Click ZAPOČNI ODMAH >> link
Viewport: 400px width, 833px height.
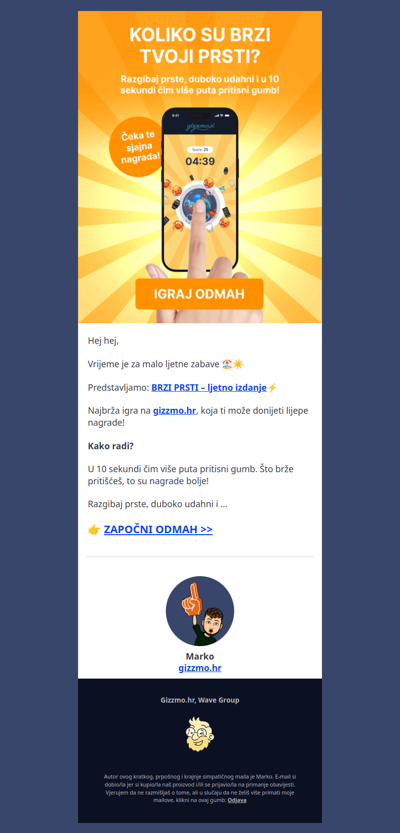(x=158, y=530)
